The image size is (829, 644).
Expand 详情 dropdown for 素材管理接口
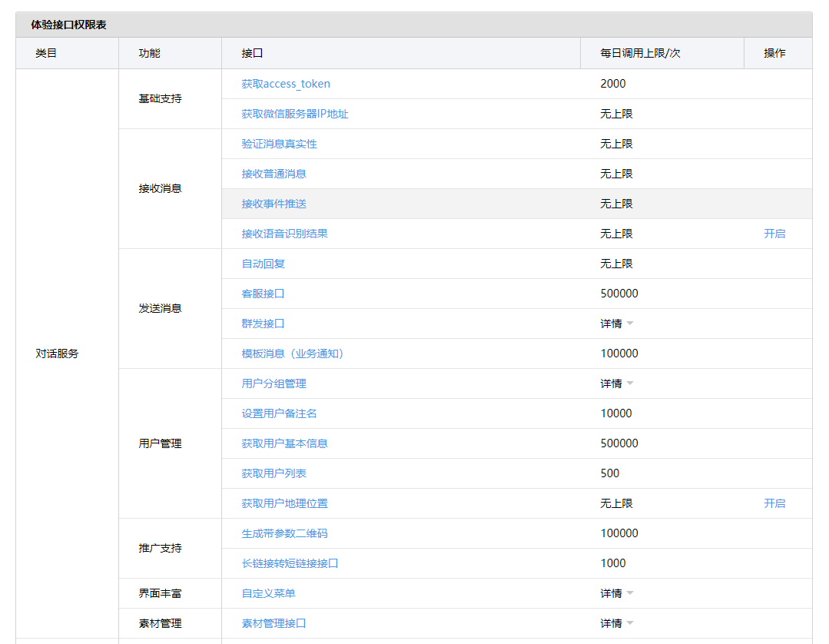point(618,623)
